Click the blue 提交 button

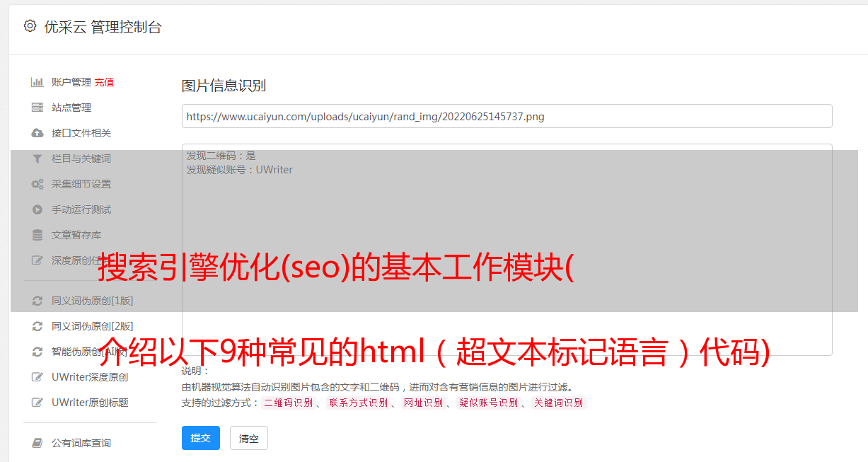click(201, 438)
